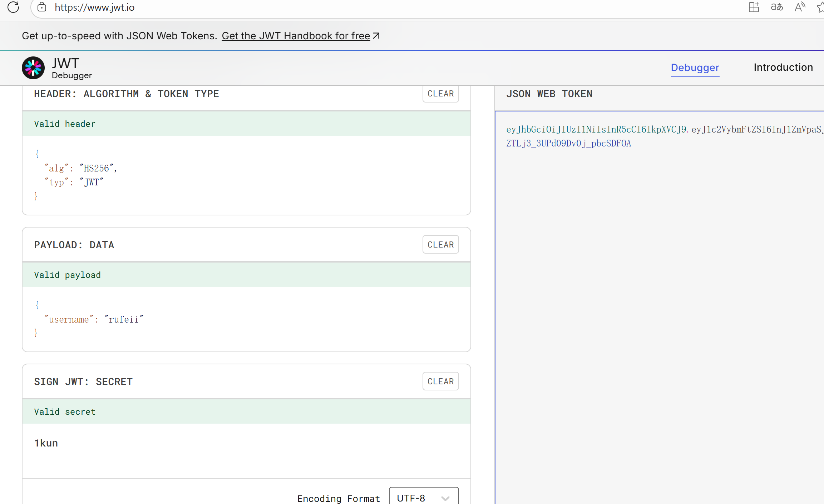This screenshot has width=824, height=504.
Task: Open the Introduction tab
Action: pos(783,67)
